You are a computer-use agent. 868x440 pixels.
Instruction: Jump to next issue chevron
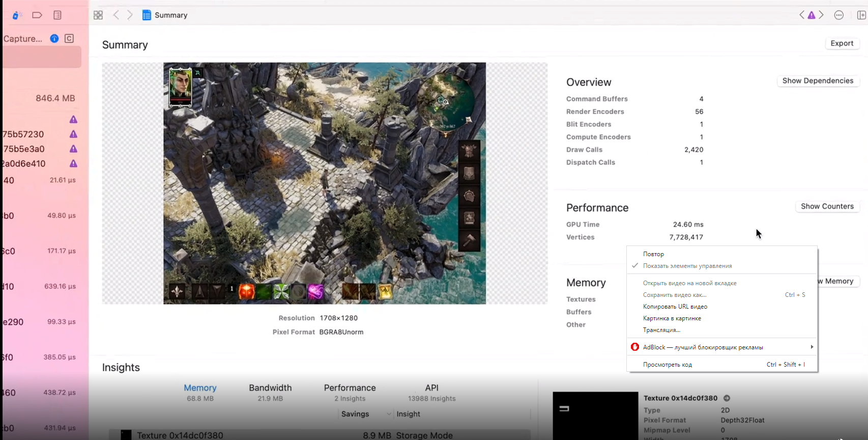(x=821, y=15)
